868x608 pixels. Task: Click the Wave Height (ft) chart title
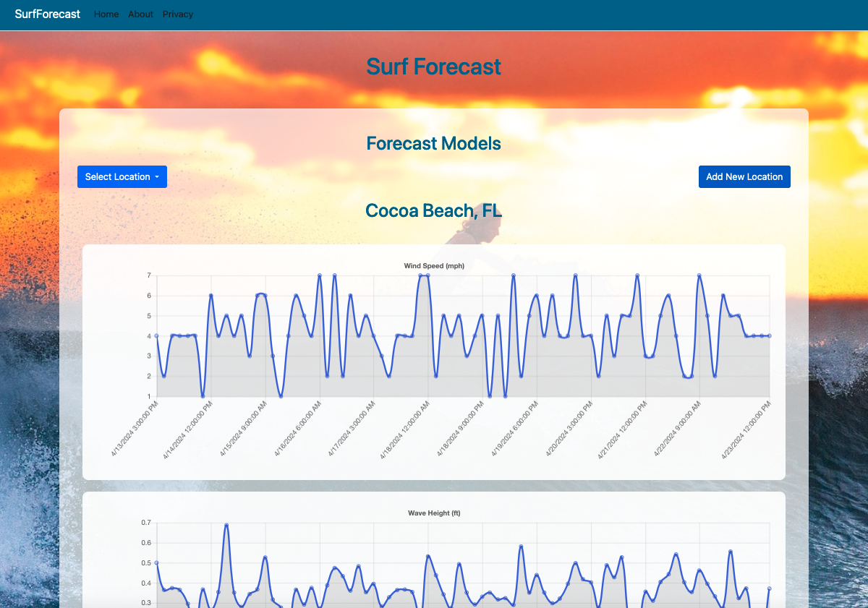click(x=434, y=513)
